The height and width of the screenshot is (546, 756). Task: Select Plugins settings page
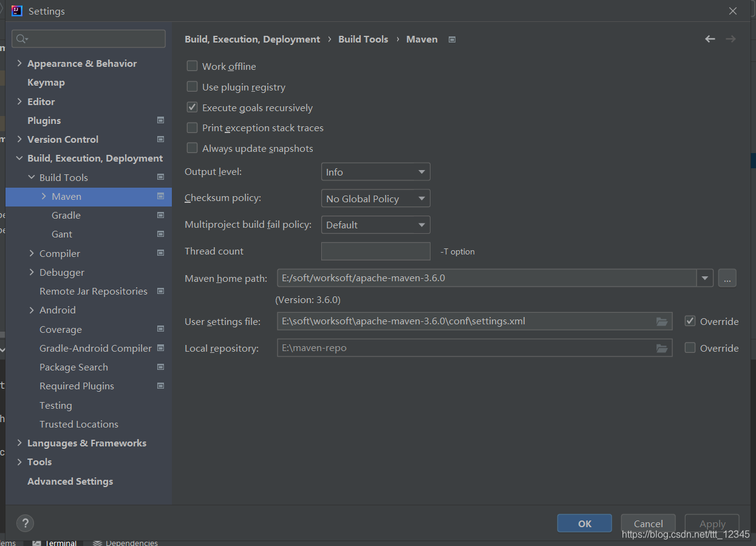coord(44,120)
